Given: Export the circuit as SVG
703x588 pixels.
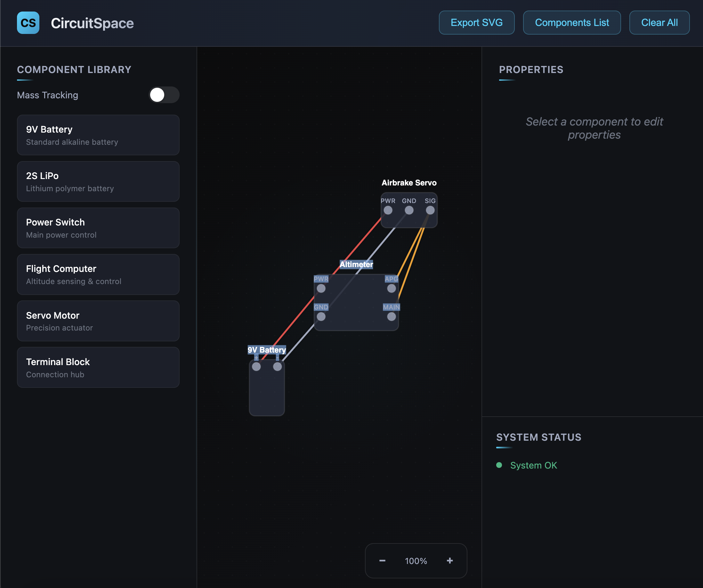Looking at the screenshot, I should click(x=476, y=22).
